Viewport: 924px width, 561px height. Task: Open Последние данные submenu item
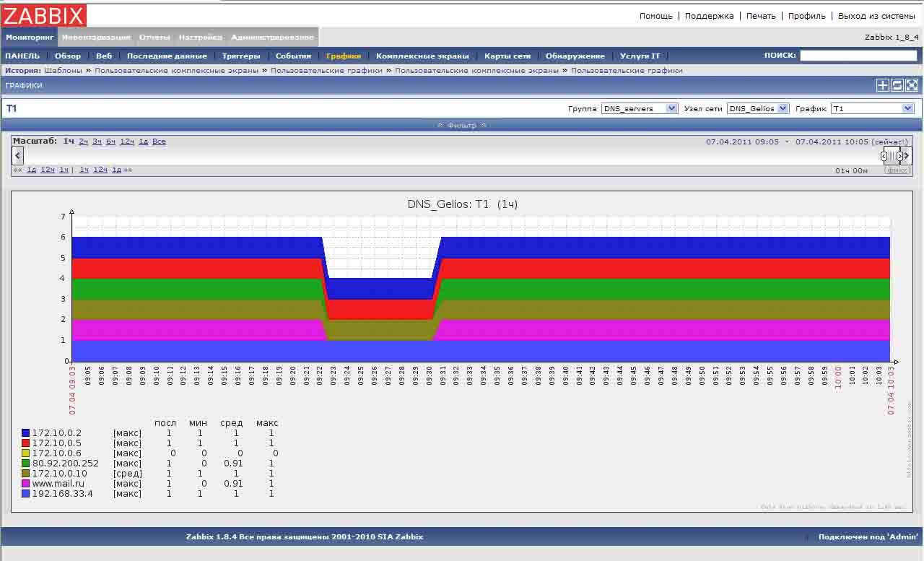tap(167, 56)
